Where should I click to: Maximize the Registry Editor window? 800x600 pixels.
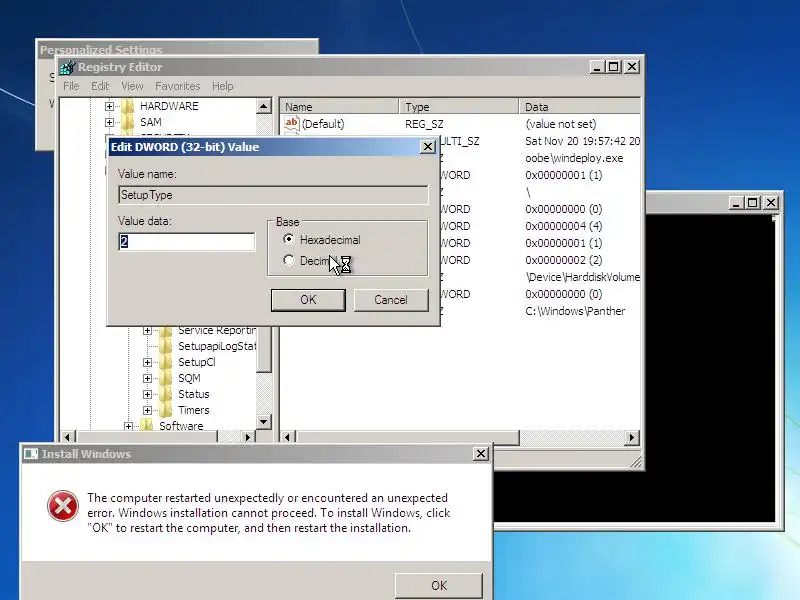point(614,67)
